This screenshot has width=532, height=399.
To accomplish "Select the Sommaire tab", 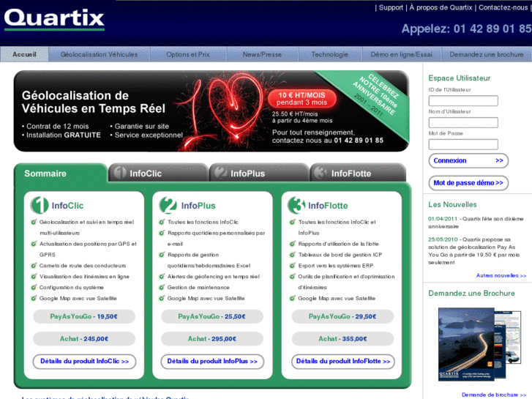I will click(61, 174).
